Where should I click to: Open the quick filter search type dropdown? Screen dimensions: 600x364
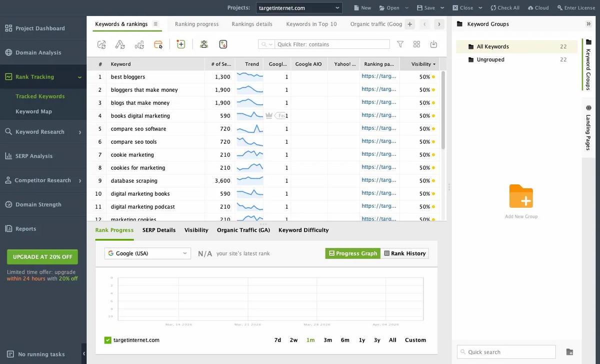pyautogui.click(x=267, y=44)
